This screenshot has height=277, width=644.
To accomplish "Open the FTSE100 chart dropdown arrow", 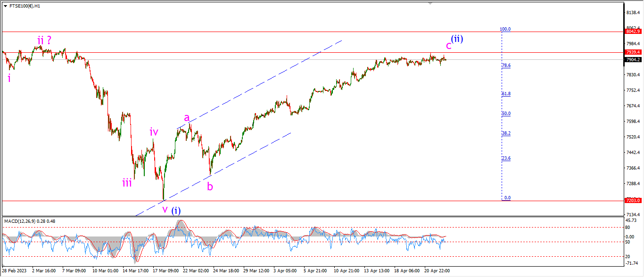I will pyautogui.click(x=5, y=6).
